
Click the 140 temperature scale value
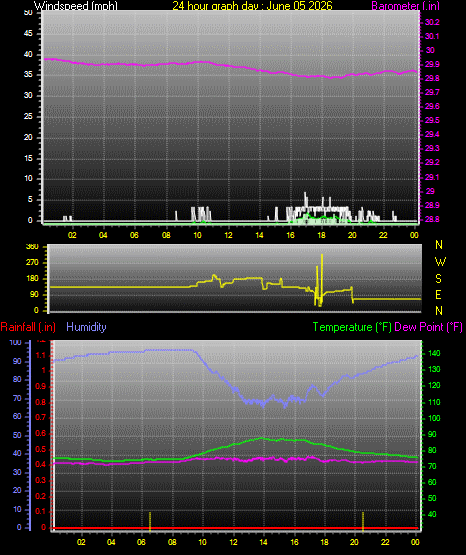coord(434,353)
